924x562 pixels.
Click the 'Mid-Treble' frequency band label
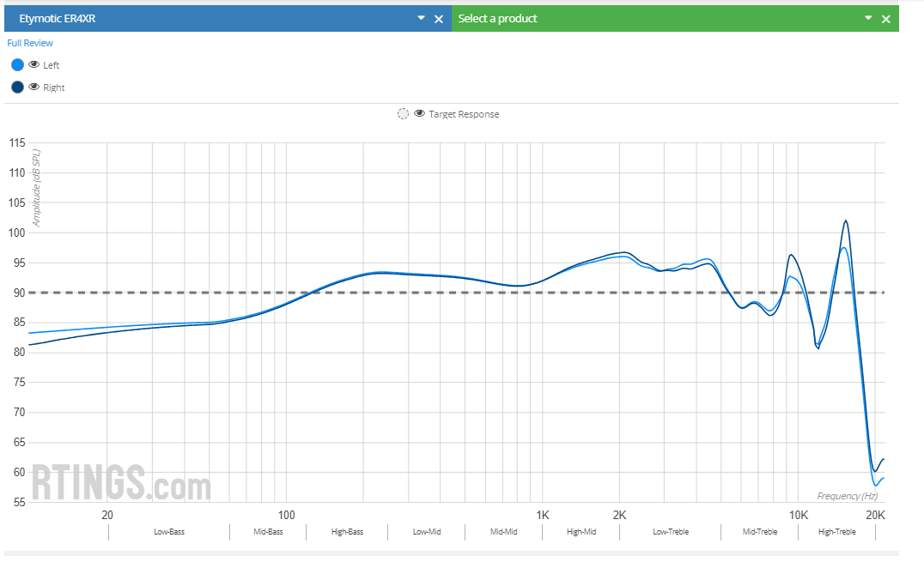coord(760,531)
